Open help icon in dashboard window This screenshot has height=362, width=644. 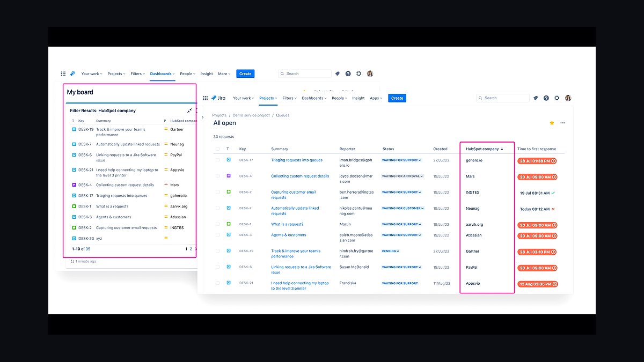(x=348, y=73)
